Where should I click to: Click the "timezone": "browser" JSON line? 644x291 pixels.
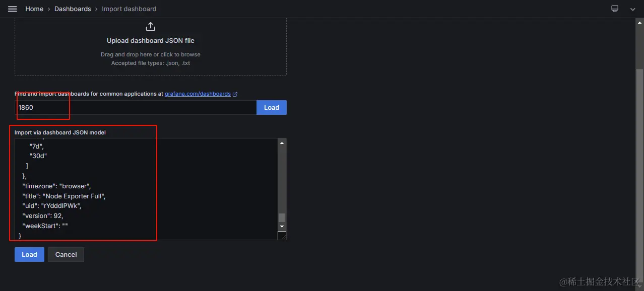tap(56, 186)
